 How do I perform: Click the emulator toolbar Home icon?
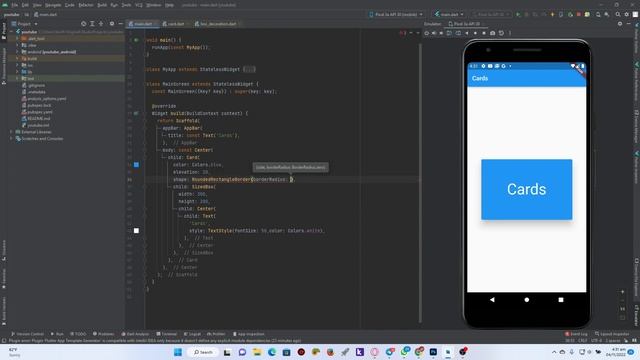pos(475,33)
